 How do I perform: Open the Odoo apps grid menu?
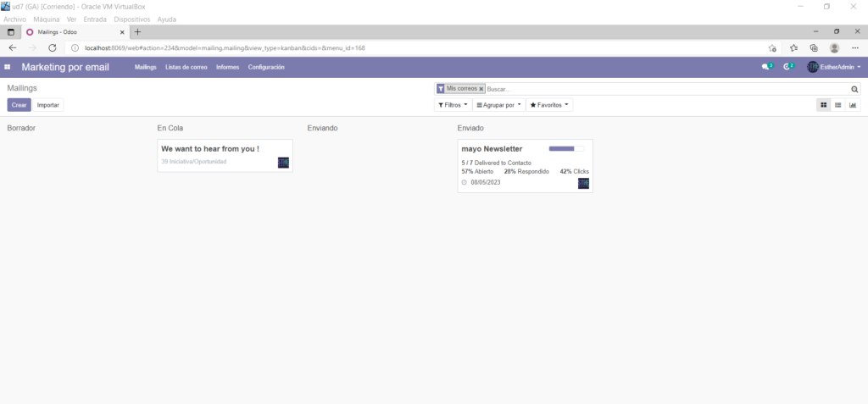[x=8, y=67]
